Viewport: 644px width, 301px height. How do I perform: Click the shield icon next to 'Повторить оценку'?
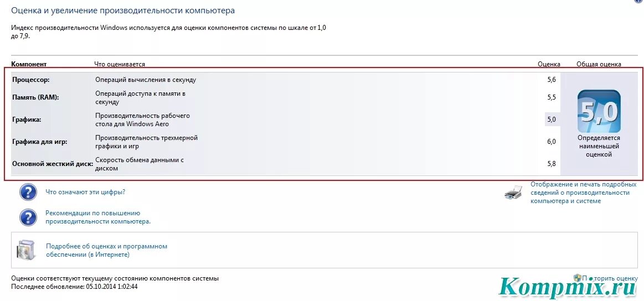tap(577, 278)
